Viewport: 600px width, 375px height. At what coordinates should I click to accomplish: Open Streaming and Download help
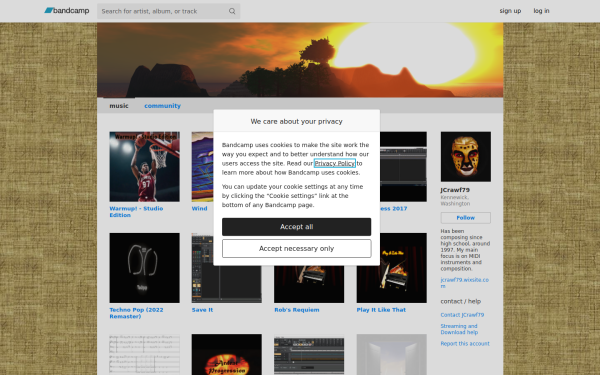tap(459, 329)
